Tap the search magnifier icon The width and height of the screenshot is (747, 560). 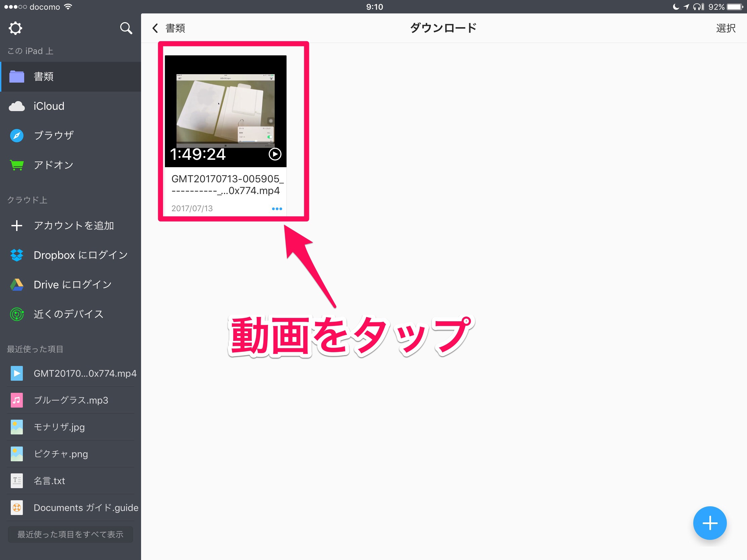point(126,28)
